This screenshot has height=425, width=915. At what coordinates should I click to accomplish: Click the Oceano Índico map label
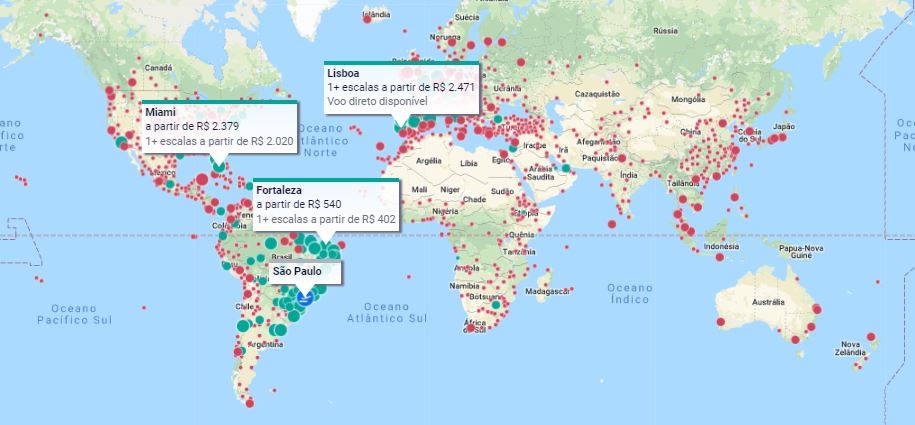coord(629,294)
